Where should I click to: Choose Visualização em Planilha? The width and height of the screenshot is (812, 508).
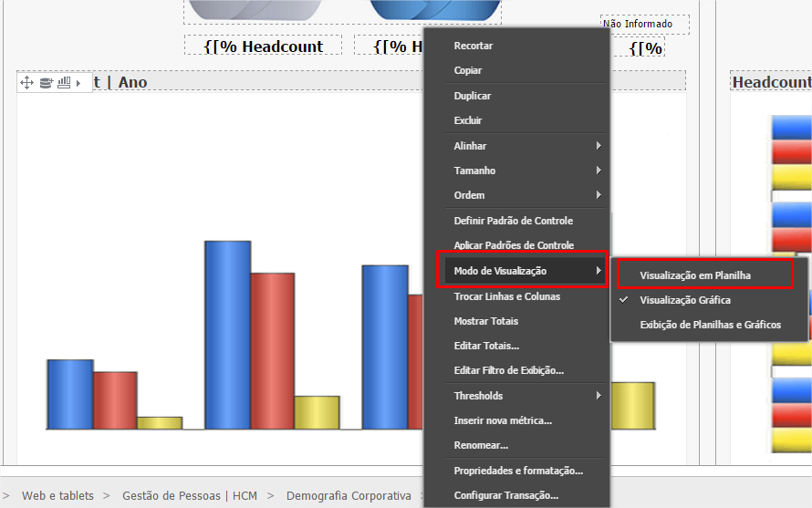tap(695, 275)
